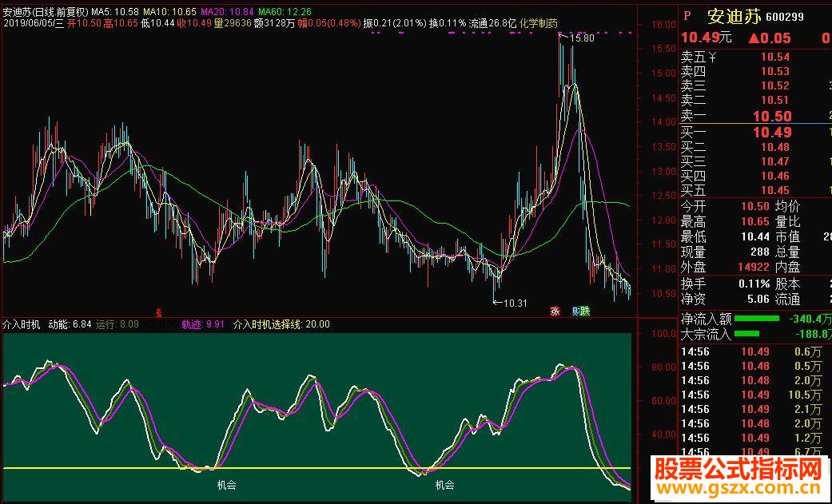Click the 量比 label
The height and width of the screenshot is (504, 832).
(787, 221)
